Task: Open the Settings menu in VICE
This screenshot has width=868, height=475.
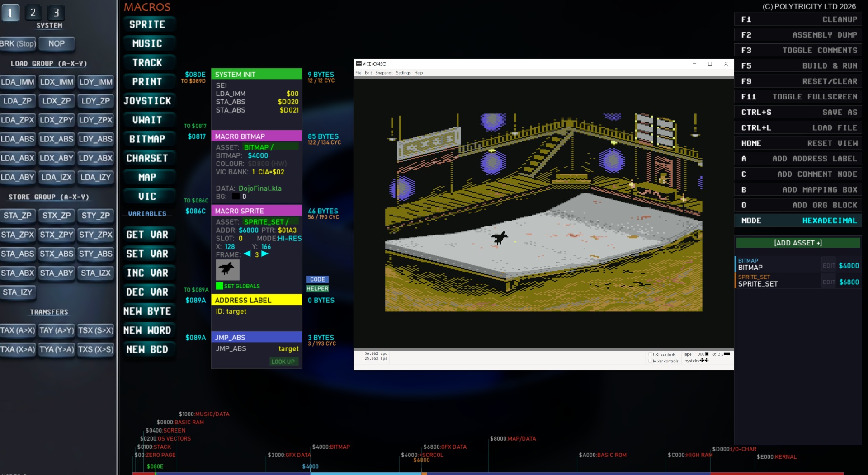Action: [403, 73]
